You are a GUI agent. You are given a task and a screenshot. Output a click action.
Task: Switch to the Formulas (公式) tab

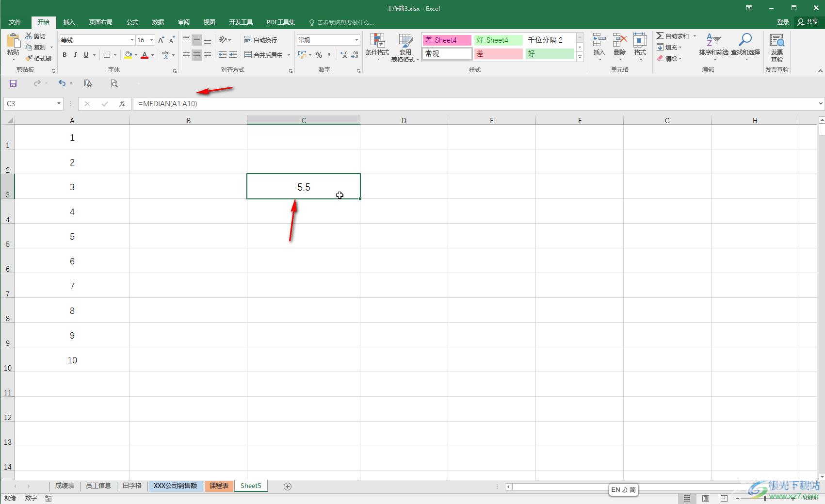[132, 22]
